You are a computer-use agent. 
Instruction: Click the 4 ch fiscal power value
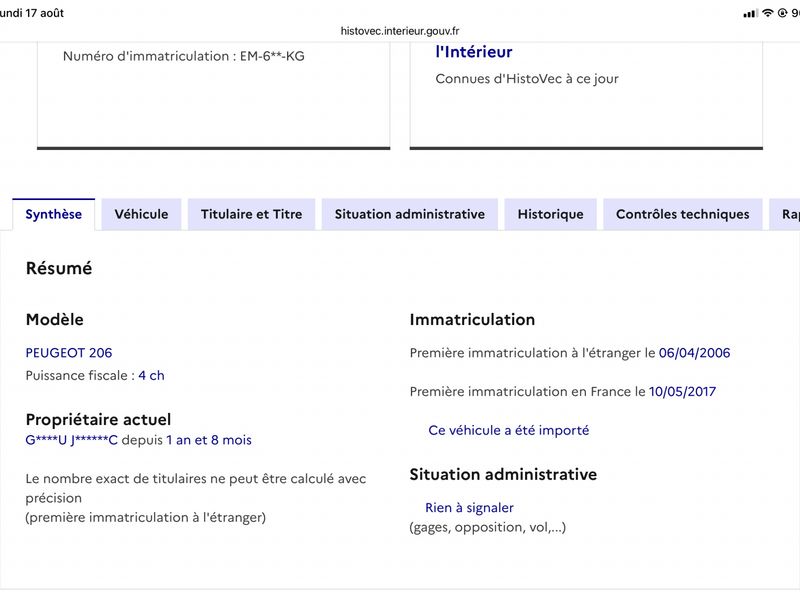(x=152, y=376)
